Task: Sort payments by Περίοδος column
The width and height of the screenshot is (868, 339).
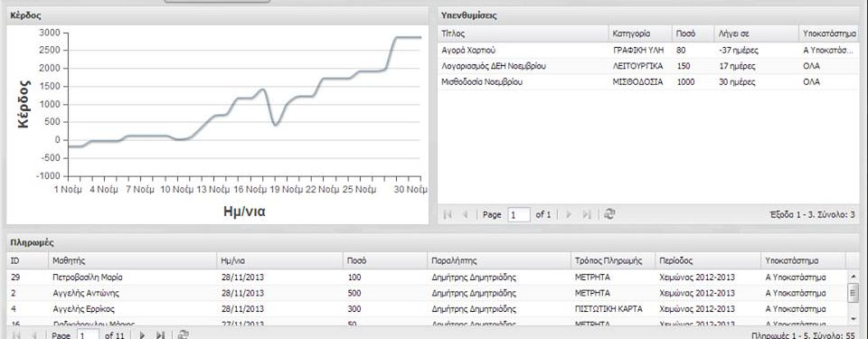Action: [x=708, y=260]
